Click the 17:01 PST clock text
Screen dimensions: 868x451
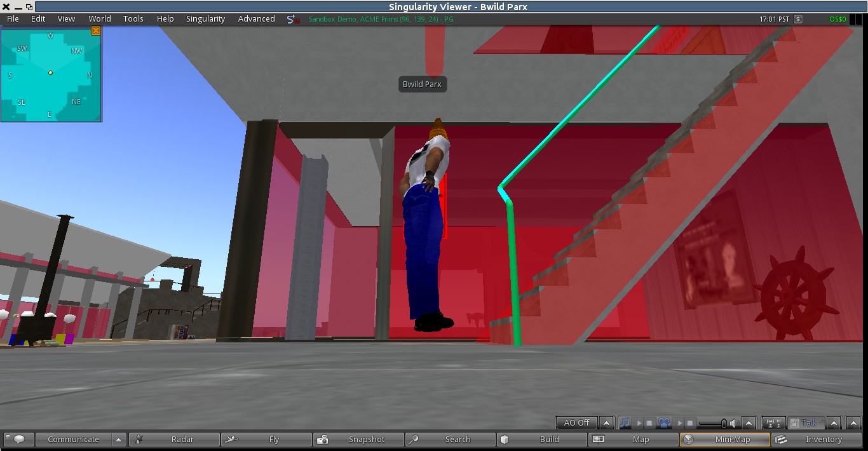point(775,19)
